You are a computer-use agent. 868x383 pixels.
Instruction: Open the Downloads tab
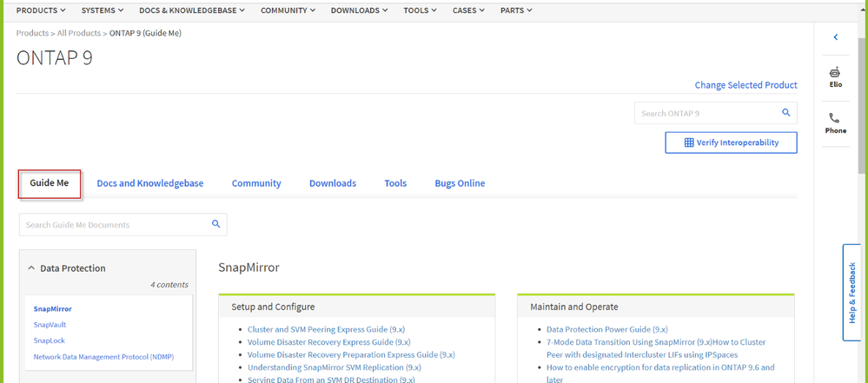pyautogui.click(x=333, y=183)
